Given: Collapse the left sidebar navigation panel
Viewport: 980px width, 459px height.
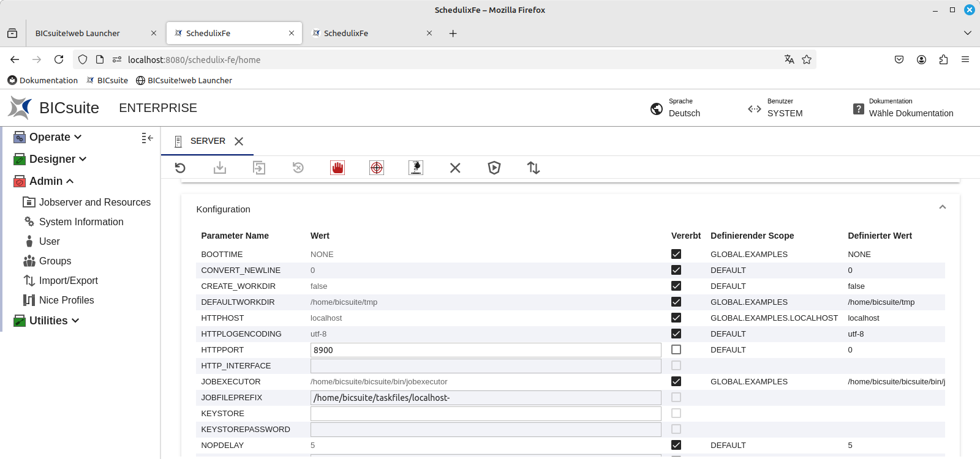Looking at the screenshot, I should 147,138.
